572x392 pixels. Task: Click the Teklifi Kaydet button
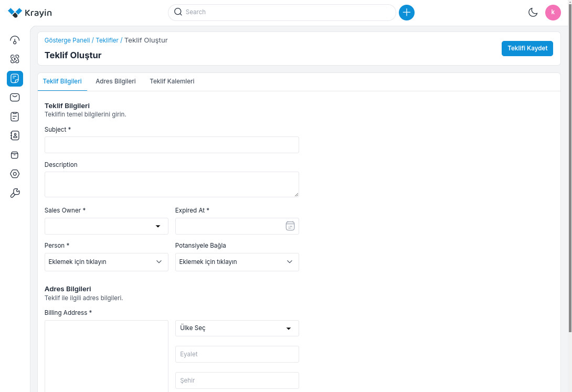point(527,48)
